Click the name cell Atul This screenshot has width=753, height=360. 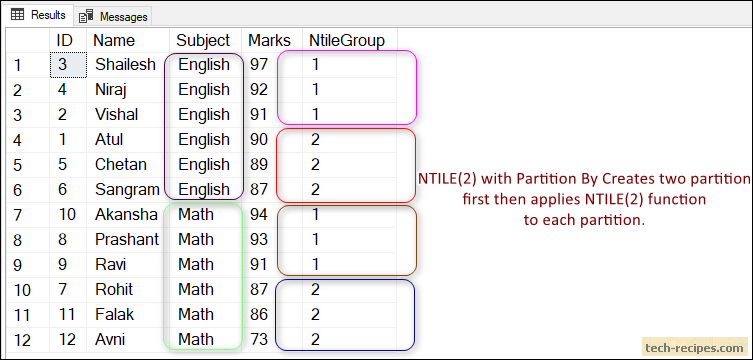click(128, 140)
